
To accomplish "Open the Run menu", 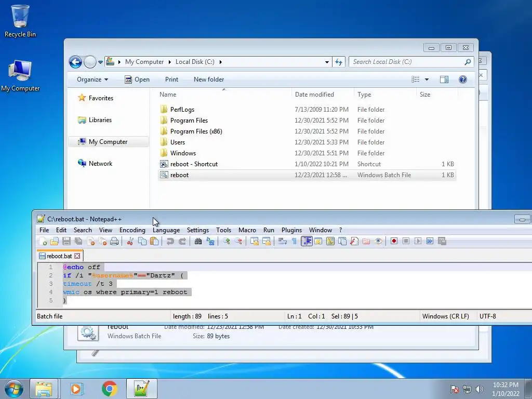I will [x=269, y=230].
